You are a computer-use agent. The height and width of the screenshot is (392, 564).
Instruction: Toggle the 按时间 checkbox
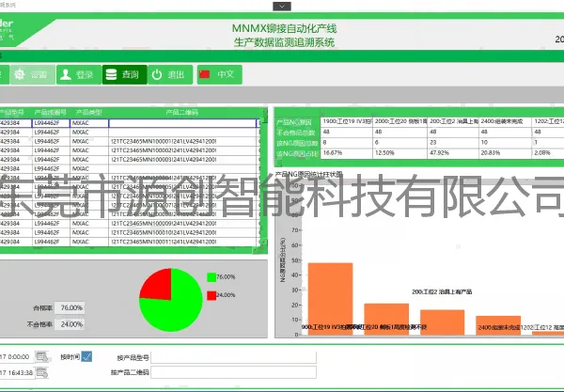pyautogui.click(x=86, y=356)
